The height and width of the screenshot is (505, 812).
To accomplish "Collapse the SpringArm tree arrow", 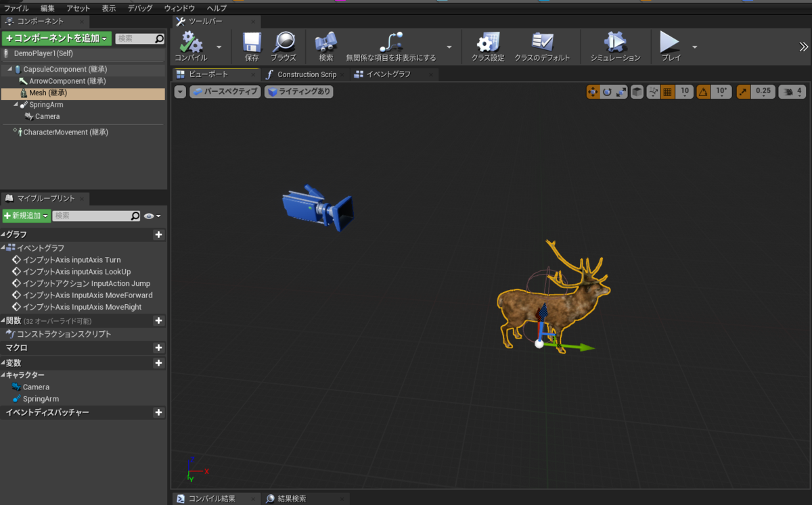I will tap(16, 105).
